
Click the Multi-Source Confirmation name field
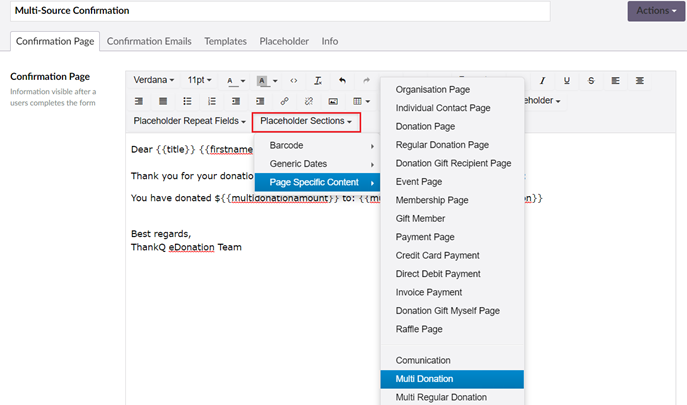pos(280,11)
